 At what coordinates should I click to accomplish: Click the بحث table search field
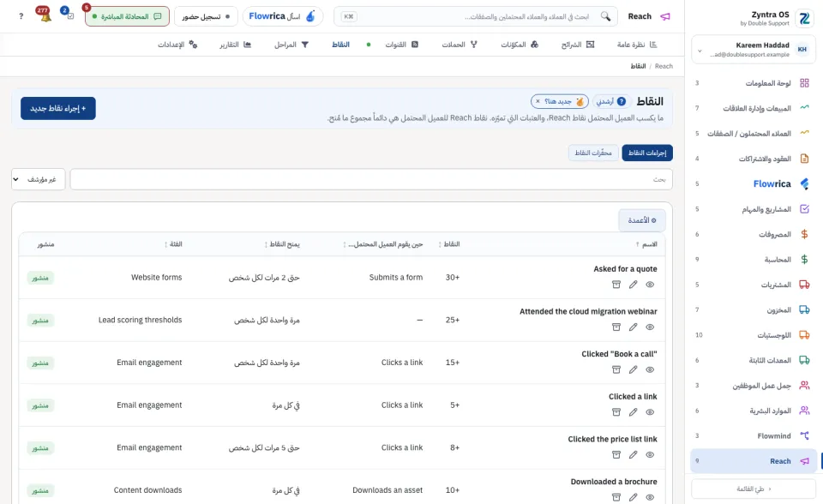coord(371,179)
